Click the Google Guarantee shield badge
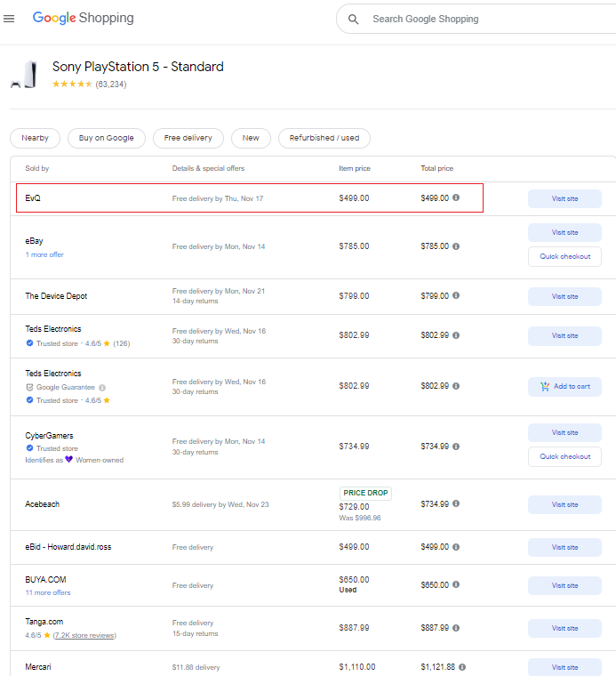The height and width of the screenshot is (676, 616). 29,387
